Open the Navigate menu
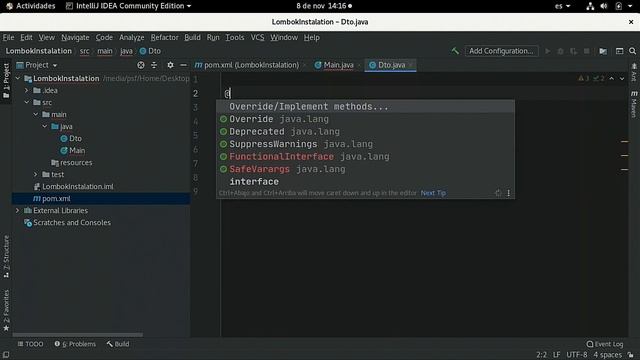 pyautogui.click(x=75, y=38)
